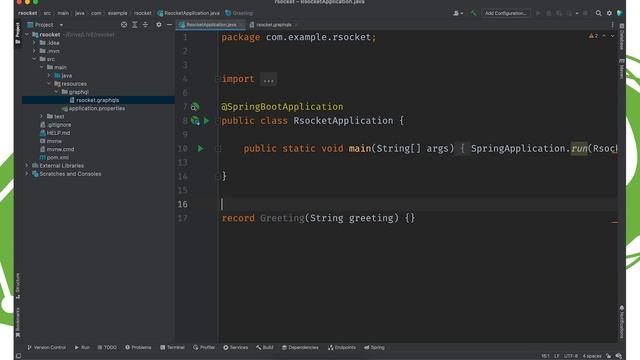Click Spring gutter icon beside @SpringBootApplication

195,107
